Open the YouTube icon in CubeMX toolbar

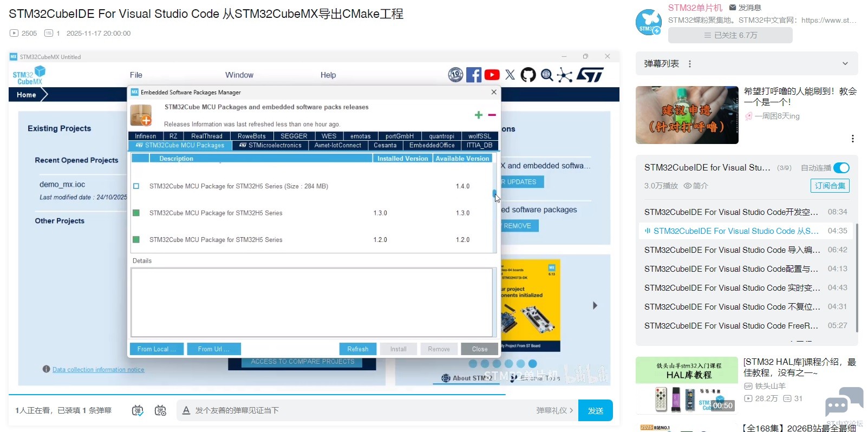492,75
